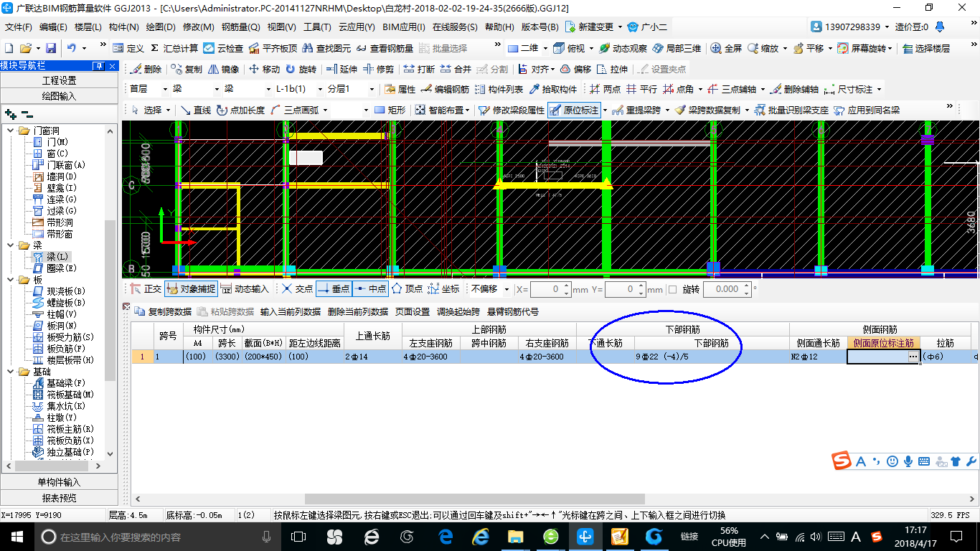The width and height of the screenshot is (980, 551).
Task: Click 动态观察 dynamic orbit view
Action: [x=623, y=48]
